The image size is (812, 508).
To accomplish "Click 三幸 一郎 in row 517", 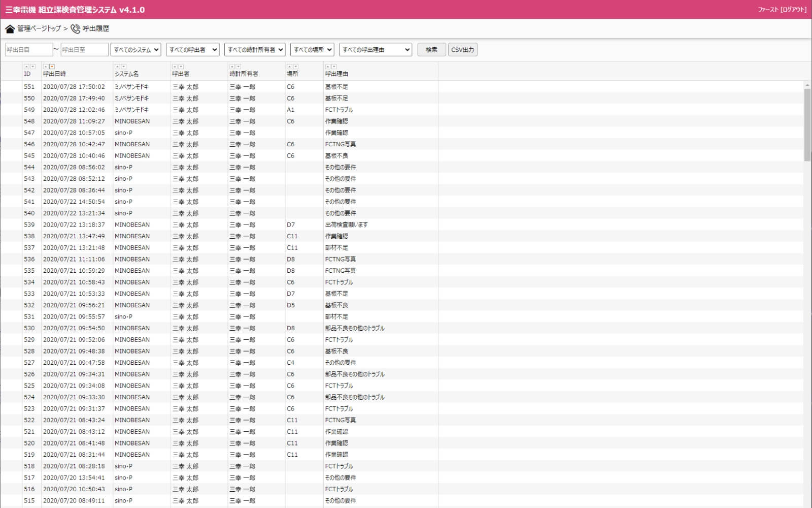I will [243, 478].
